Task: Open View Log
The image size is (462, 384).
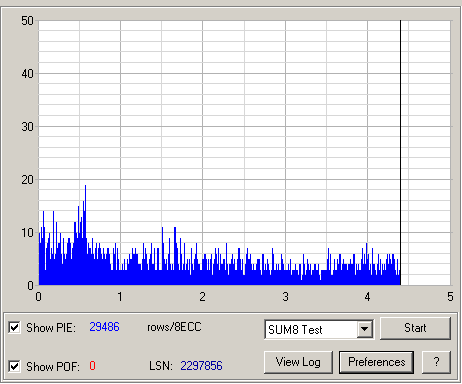Action: pyautogui.click(x=298, y=362)
